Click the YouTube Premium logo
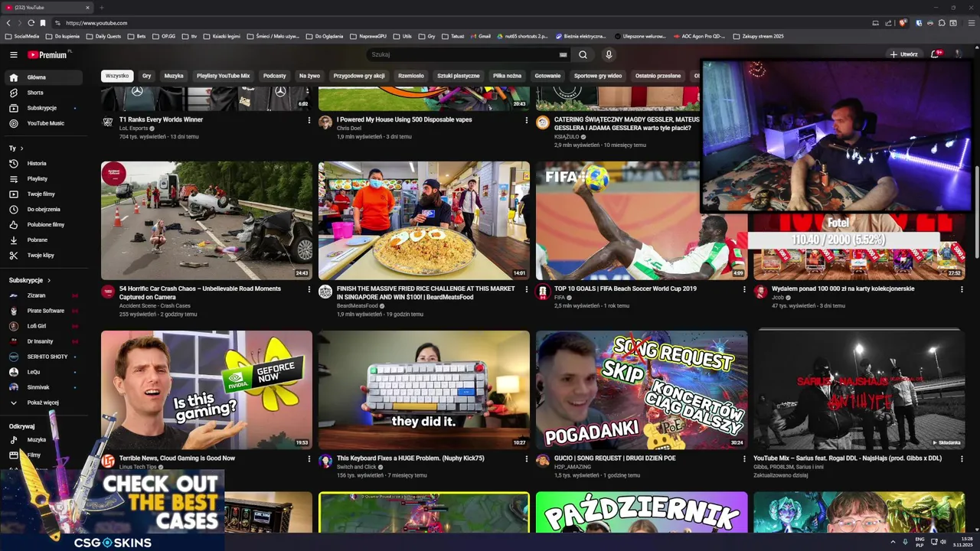Screen dimensions: 980x551 tap(48, 55)
